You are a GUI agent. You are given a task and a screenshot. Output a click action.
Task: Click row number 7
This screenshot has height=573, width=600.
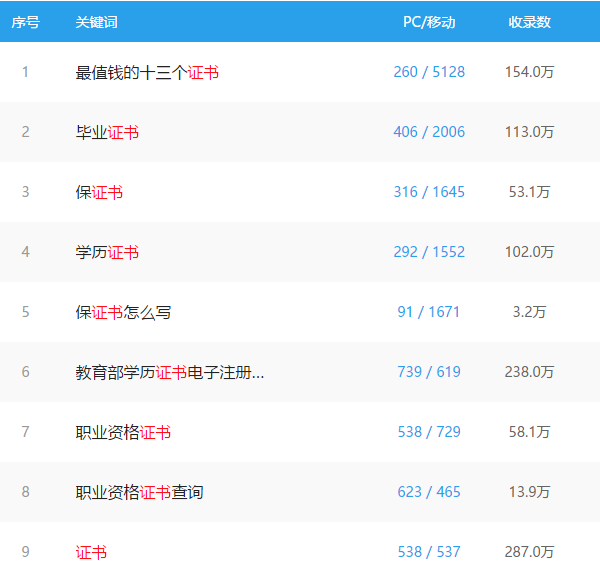tap(25, 432)
